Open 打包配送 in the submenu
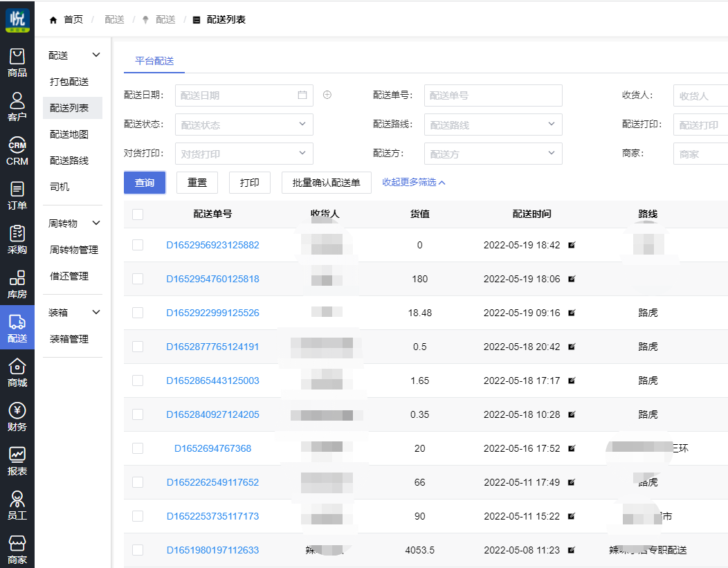The image size is (728, 568). [x=69, y=82]
